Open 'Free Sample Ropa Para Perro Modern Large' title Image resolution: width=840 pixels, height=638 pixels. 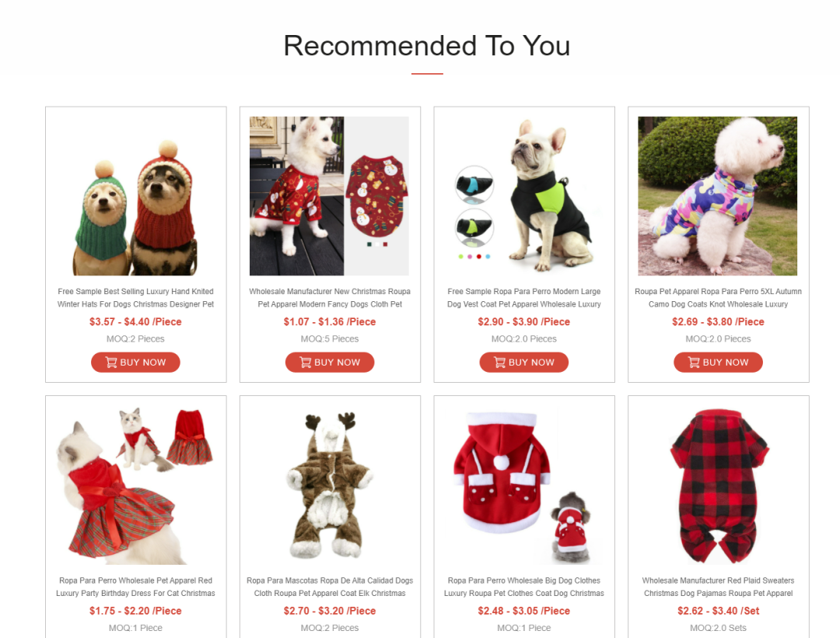tap(524, 298)
